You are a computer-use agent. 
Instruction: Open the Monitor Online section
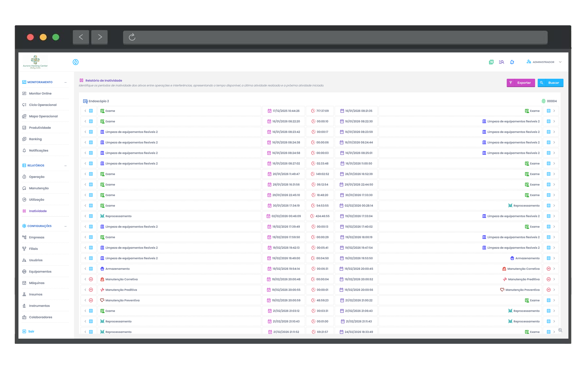point(40,93)
